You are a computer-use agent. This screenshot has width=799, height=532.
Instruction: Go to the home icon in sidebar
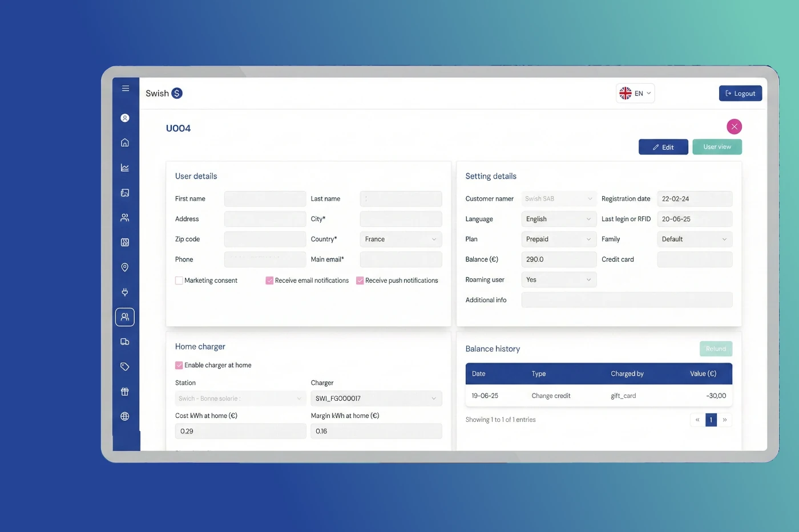pos(125,143)
